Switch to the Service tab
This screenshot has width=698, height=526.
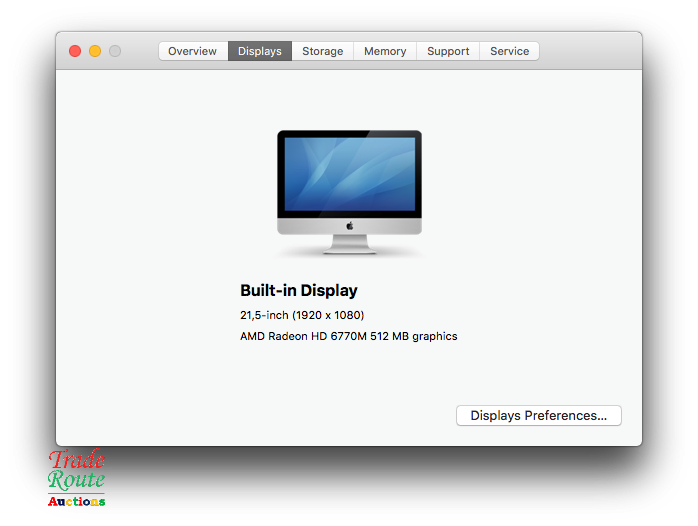coord(509,51)
